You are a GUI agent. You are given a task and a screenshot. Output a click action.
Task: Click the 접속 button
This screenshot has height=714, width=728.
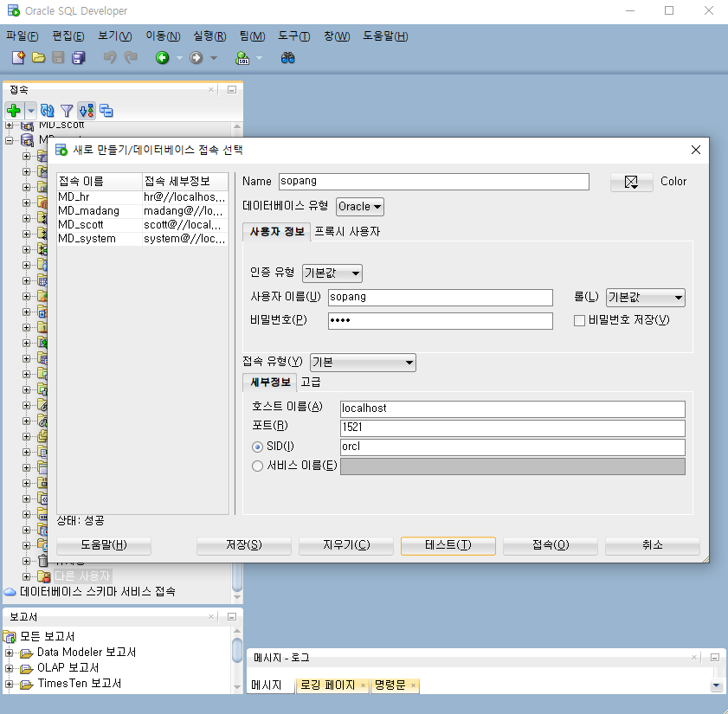click(551, 545)
